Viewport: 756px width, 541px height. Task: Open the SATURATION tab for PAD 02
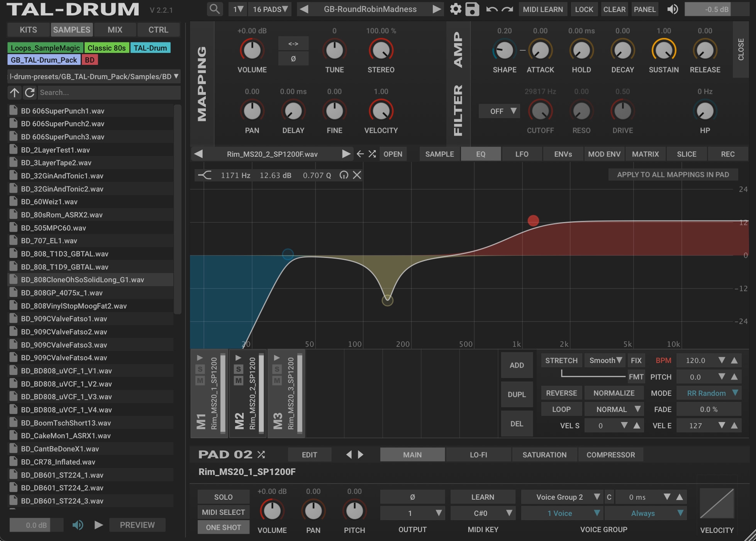(544, 455)
